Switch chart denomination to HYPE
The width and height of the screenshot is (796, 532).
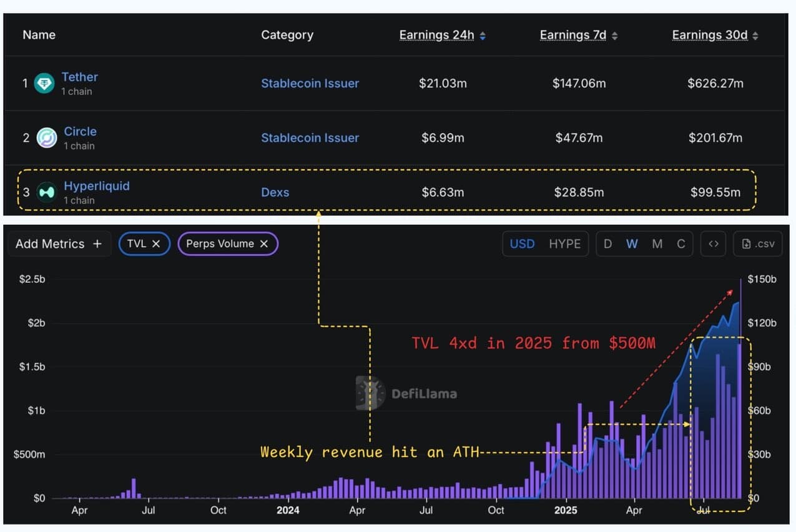[564, 244]
